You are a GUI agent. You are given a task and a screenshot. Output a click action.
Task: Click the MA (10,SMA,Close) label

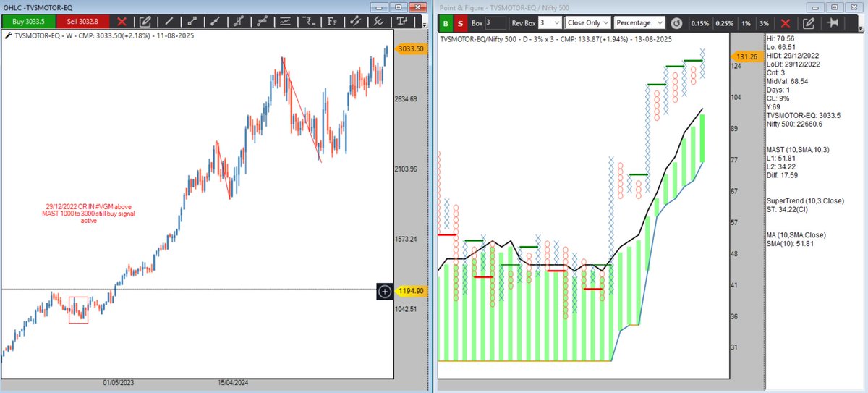point(796,235)
